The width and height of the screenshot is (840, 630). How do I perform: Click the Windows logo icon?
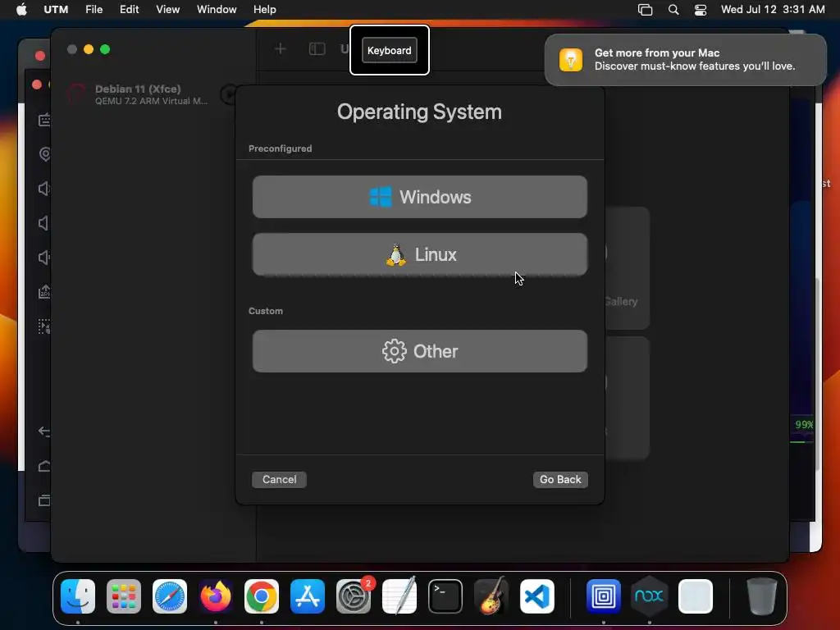381,197
